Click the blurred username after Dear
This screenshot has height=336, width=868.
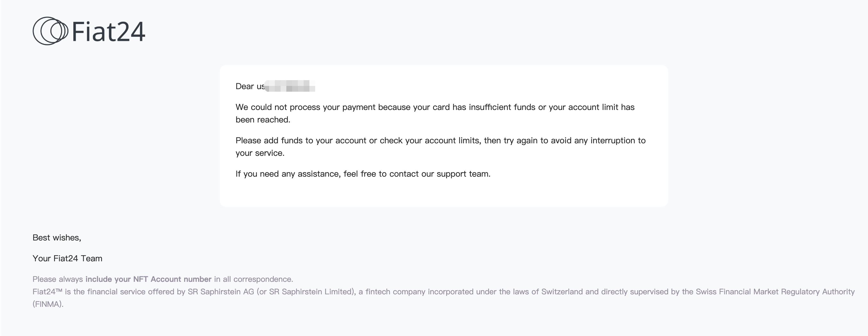click(290, 86)
